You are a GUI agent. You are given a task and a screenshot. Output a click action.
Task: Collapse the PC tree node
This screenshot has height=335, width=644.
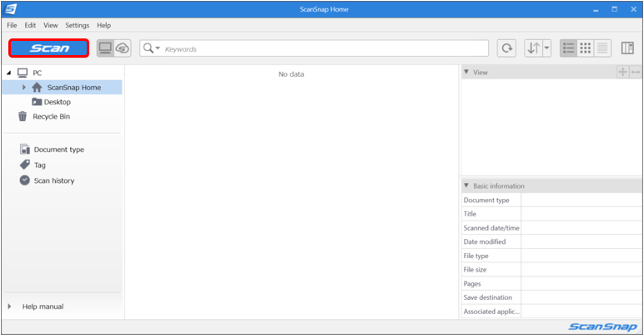(8, 73)
